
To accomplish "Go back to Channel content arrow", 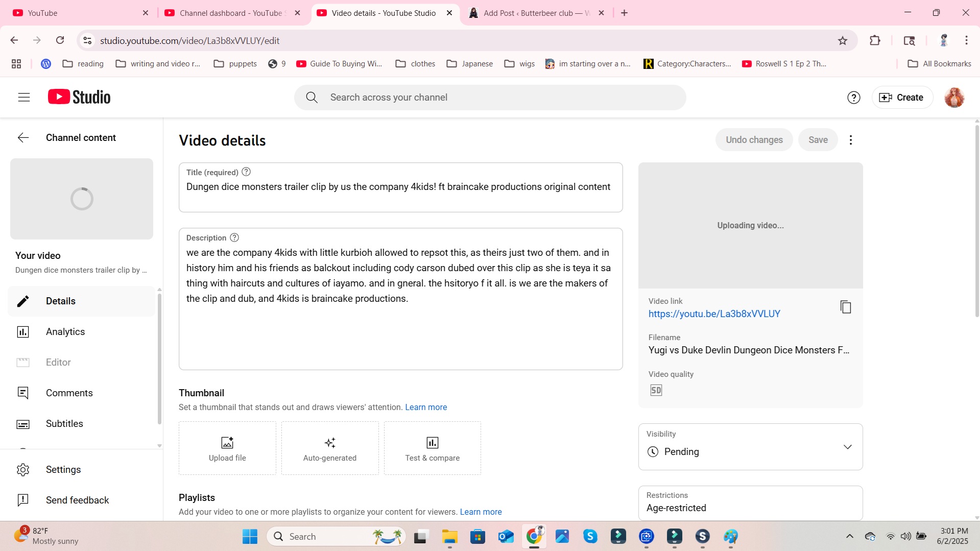I will coord(23,138).
